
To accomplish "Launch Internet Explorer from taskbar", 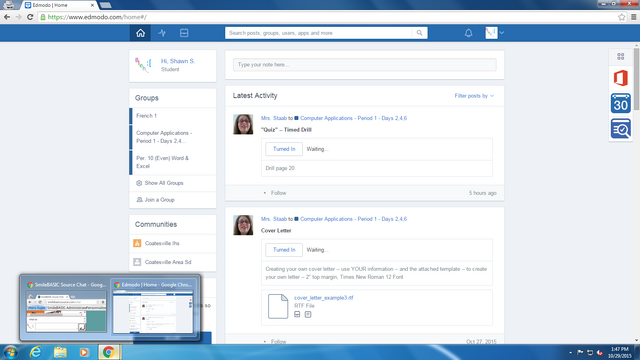I will pyautogui.click(x=36, y=352).
